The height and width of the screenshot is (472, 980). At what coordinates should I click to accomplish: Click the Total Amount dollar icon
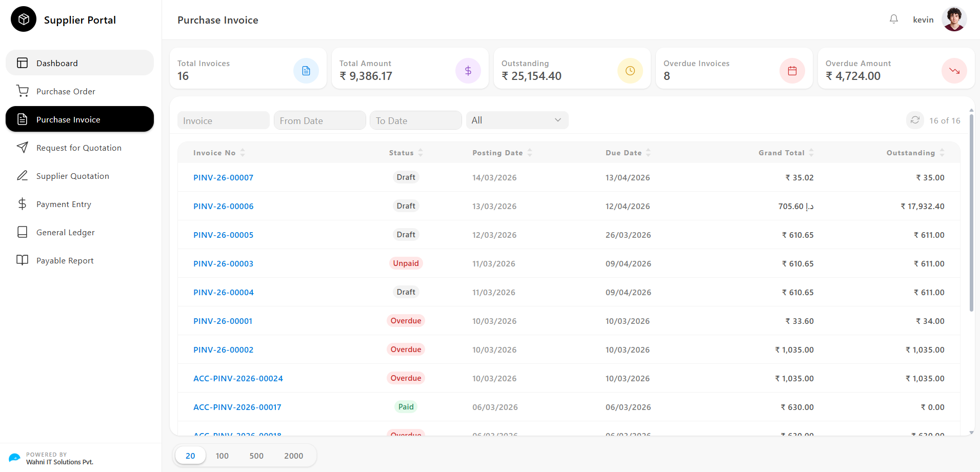click(x=468, y=71)
